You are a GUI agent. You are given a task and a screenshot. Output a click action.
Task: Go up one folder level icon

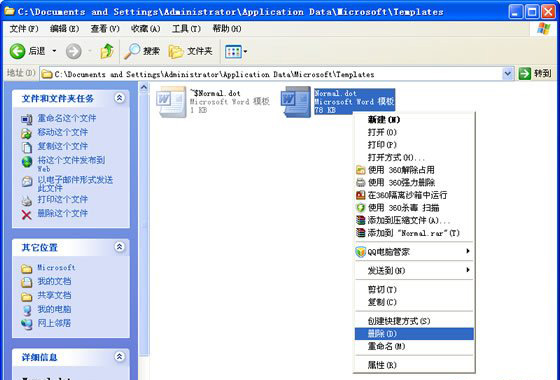pos(107,51)
